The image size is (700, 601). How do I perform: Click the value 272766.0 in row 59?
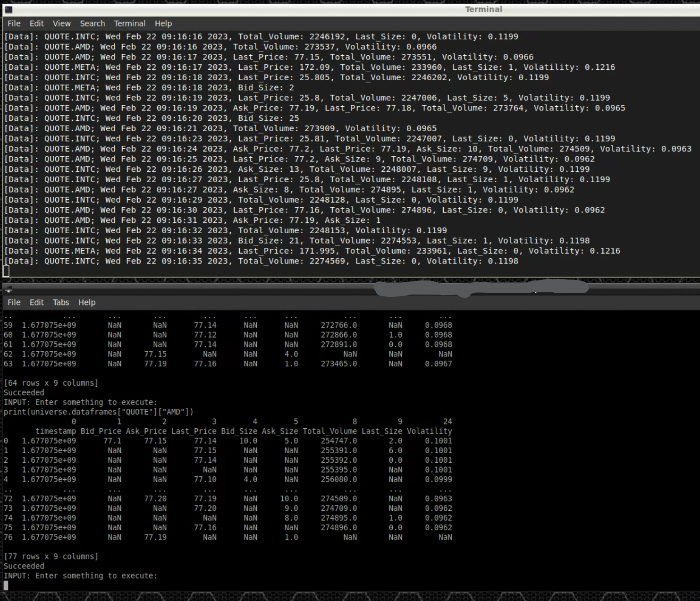[x=339, y=325]
